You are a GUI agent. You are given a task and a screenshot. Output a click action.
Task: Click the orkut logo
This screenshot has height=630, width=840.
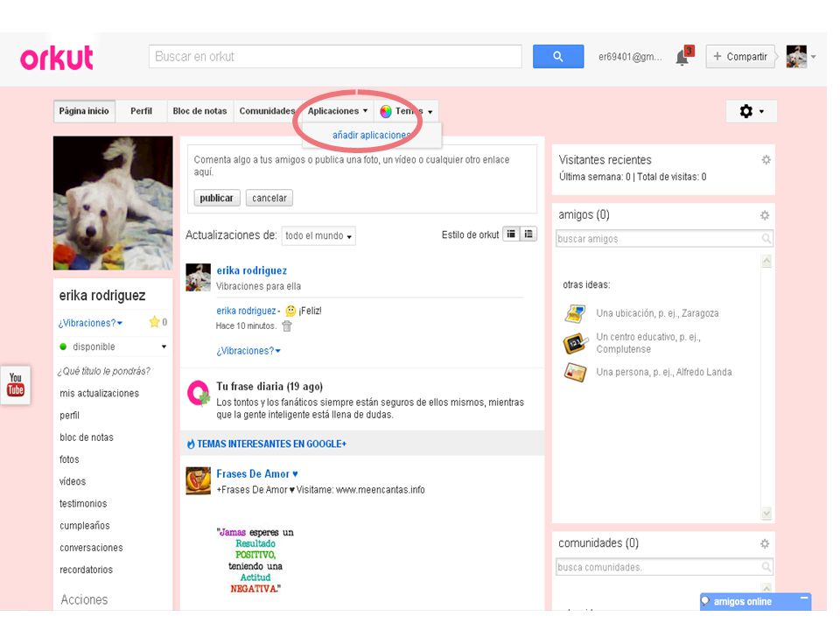click(57, 58)
